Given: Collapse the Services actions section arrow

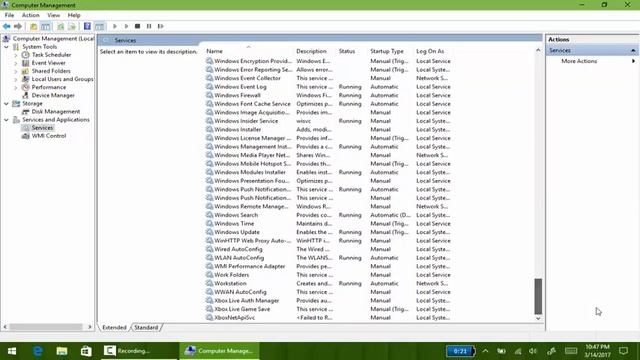Looking at the screenshot, I should [633, 50].
